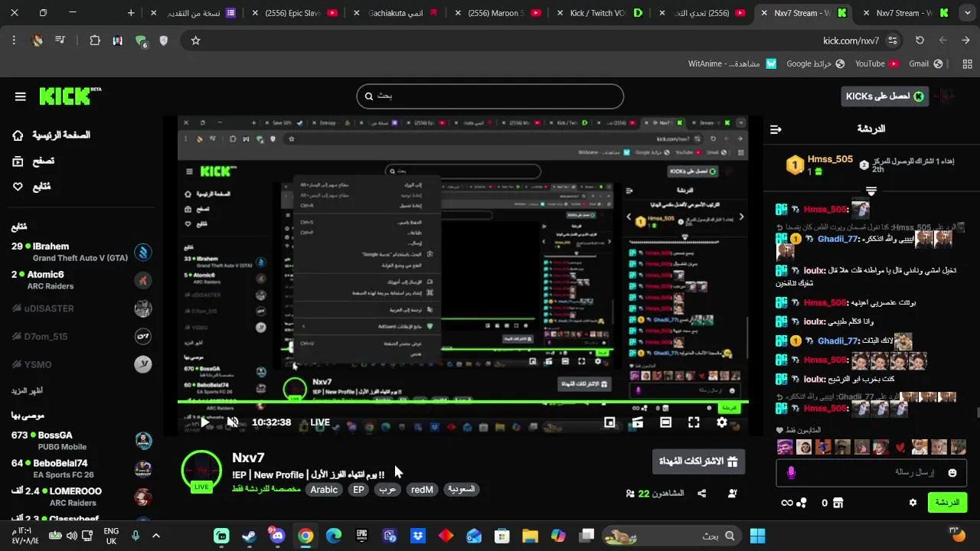The width and height of the screenshot is (980, 551).
Task: Open AdGuard extension icon
Action: [141, 41]
